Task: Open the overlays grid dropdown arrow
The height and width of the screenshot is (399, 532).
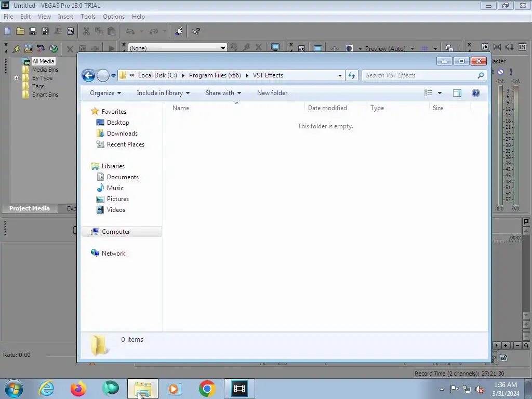Action: point(435,48)
